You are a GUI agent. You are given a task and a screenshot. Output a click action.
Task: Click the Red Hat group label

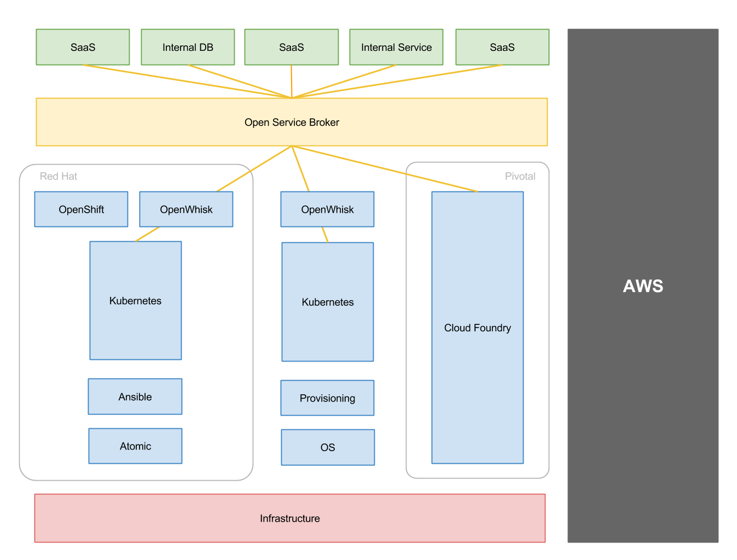pyautogui.click(x=59, y=176)
